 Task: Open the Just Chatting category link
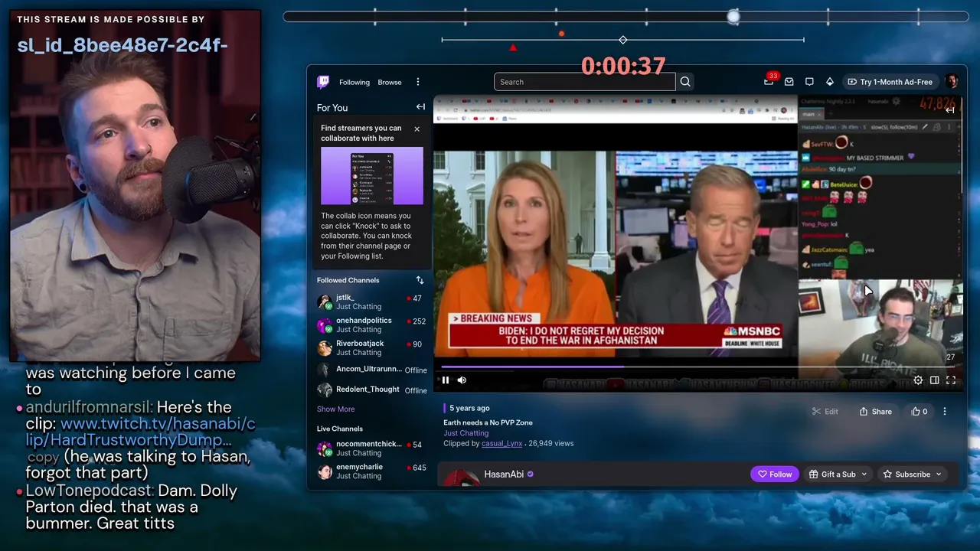(465, 433)
